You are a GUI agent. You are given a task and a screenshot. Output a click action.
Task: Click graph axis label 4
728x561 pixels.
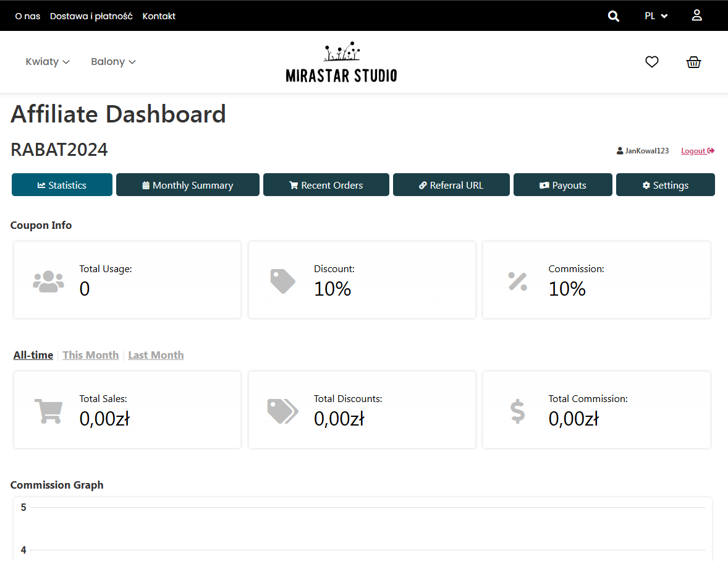tap(23, 550)
